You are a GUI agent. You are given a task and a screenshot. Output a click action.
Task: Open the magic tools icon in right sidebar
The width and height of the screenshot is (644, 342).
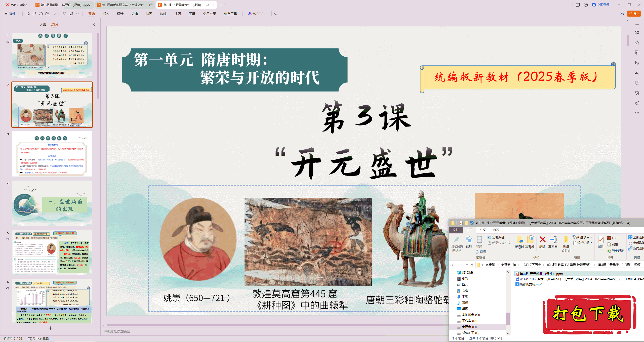pos(637,73)
